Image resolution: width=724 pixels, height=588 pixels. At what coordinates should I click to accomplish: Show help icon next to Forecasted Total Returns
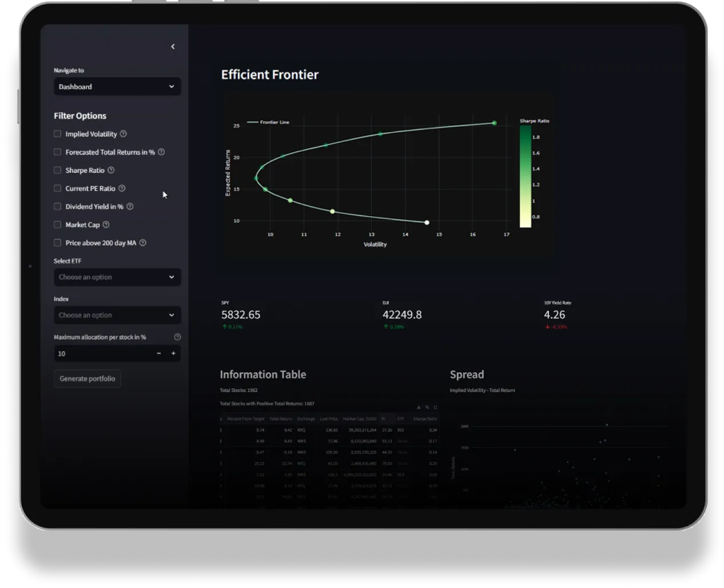pyautogui.click(x=161, y=152)
